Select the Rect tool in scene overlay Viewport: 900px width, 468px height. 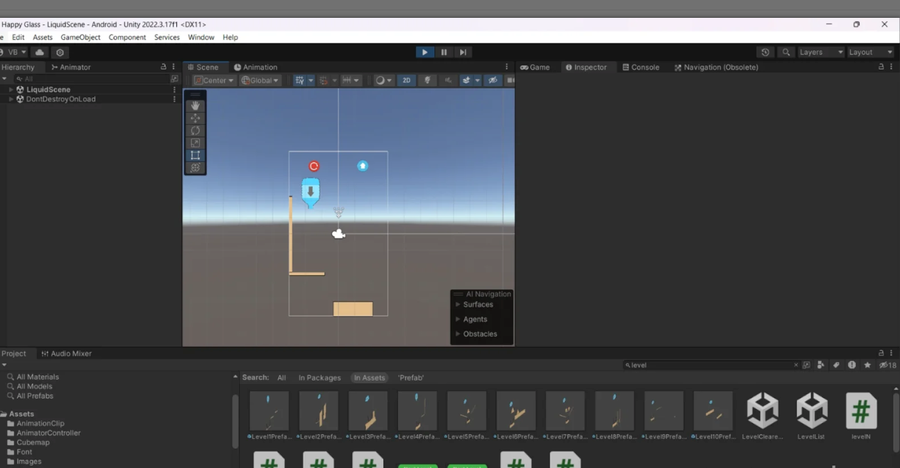point(195,155)
